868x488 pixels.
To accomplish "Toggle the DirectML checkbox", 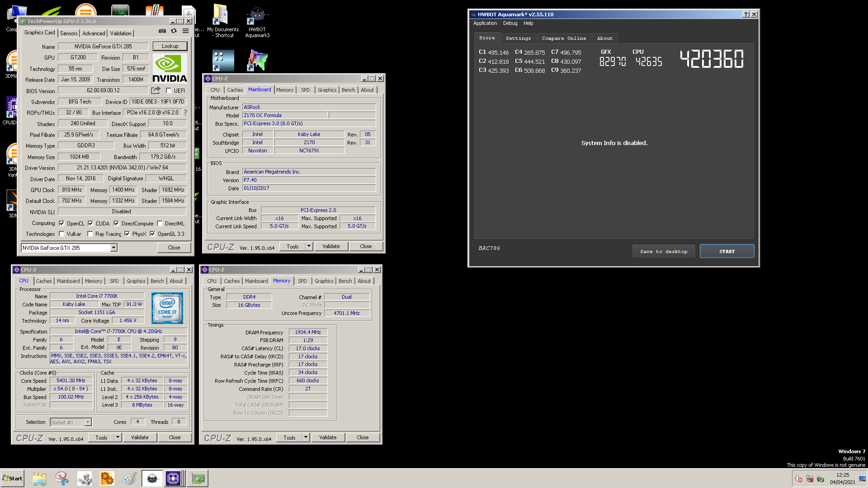I will pos(160,223).
